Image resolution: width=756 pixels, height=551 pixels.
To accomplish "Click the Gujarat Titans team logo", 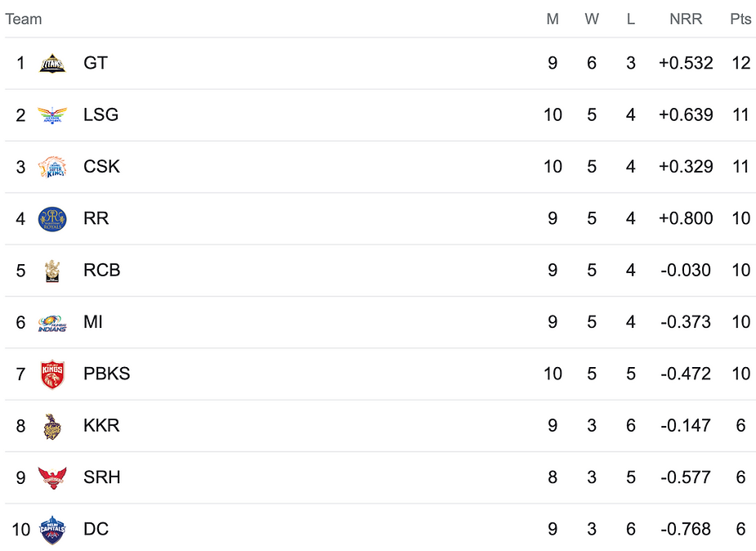I will [x=52, y=63].
